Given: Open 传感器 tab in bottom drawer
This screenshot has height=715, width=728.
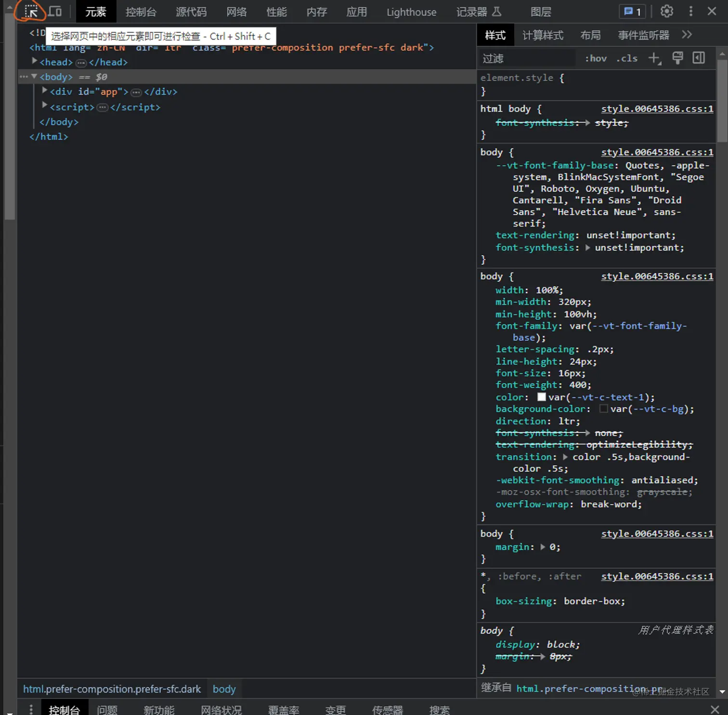Looking at the screenshot, I should [388, 710].
